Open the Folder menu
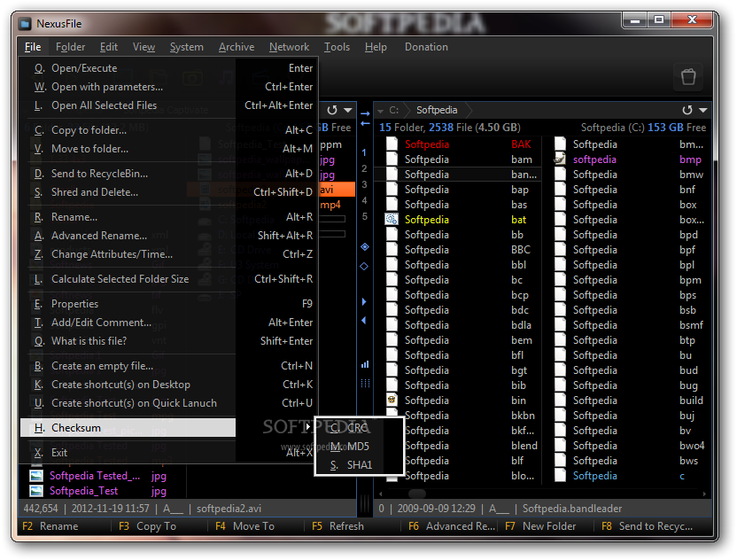The height and width of the screenshot is (560, 737). coord(71,47)
